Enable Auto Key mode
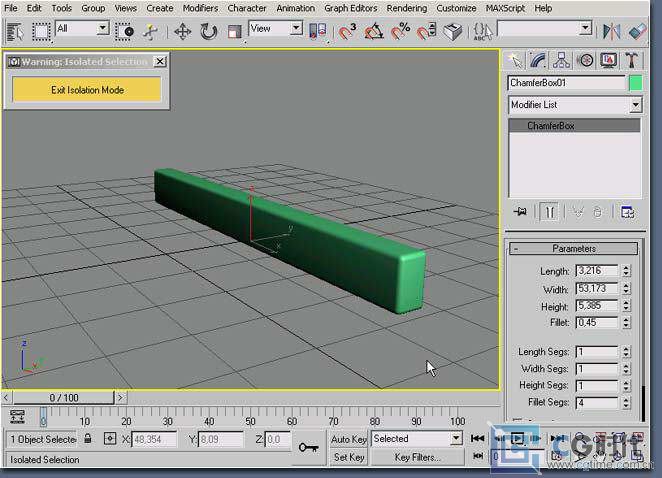This screenshot has width=662, height=478. point(349,439)
